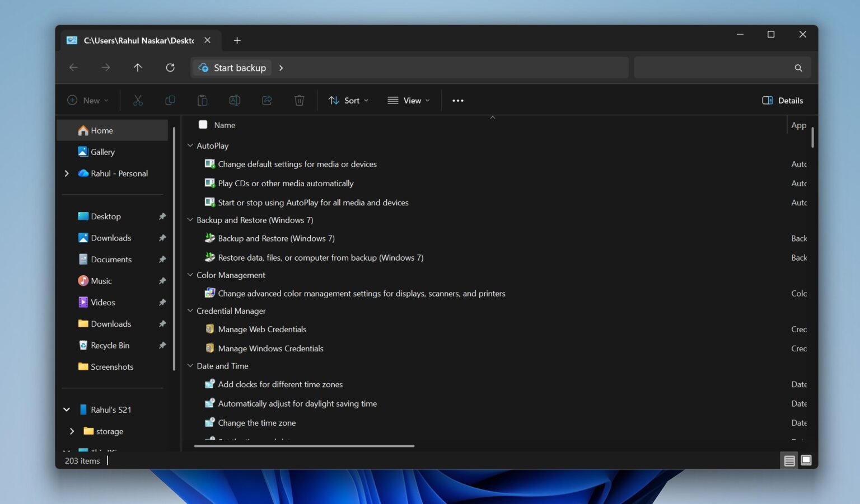This screenshot has width=860, height=504.
Task: Tick the select-all checkbox beside Name
Action: pos(203,125)
